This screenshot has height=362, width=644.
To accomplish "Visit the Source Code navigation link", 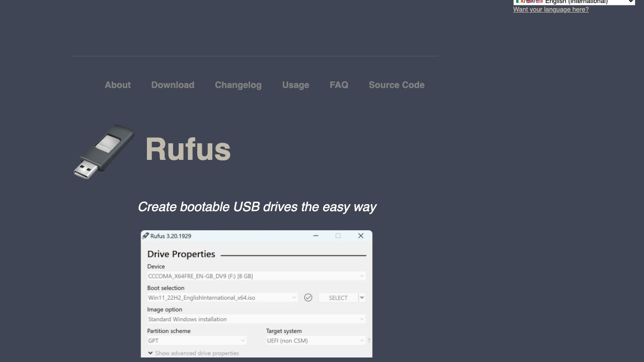I will 396,85.
